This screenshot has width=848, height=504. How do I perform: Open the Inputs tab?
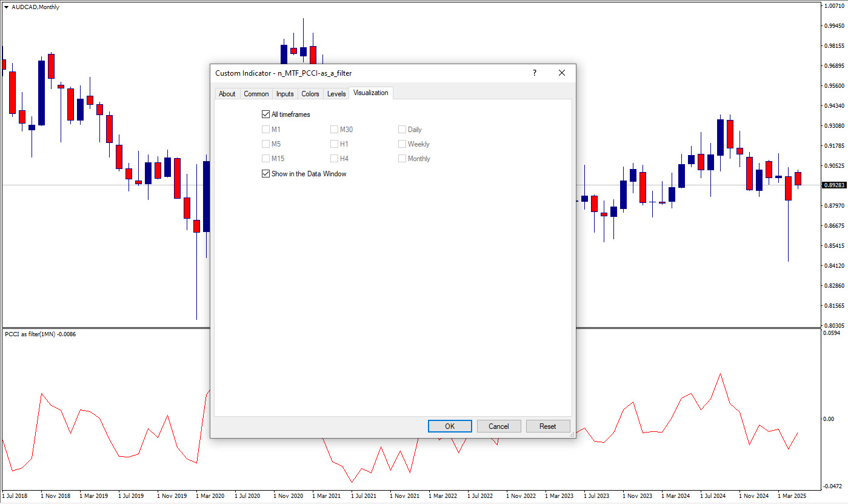(285, 94)
